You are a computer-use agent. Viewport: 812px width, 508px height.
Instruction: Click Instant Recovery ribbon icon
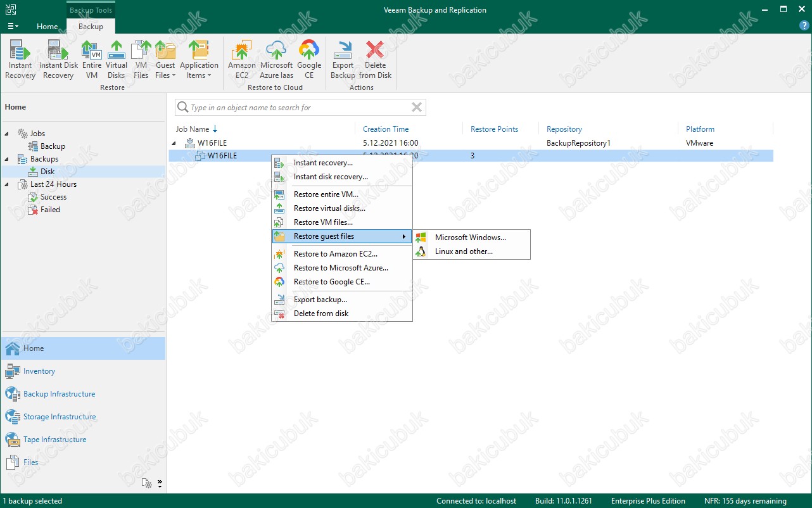(20, 60)
